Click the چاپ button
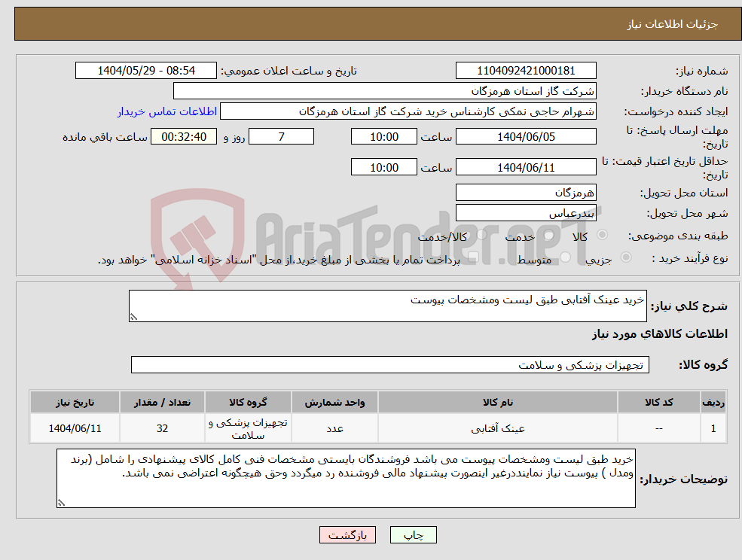 pos(411,534)
